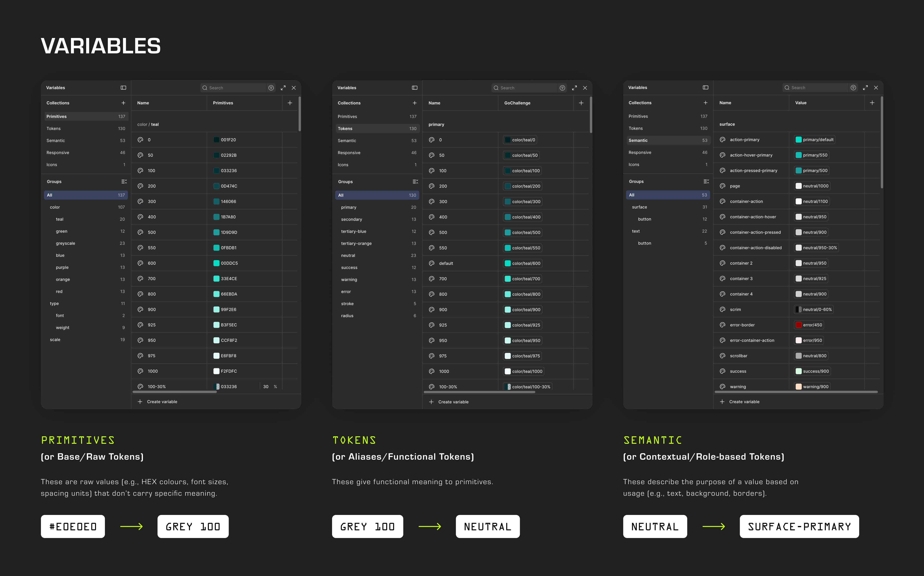
Task: Click the Groups collapse icon in Tokens panel
Action: tap(415, 182)
